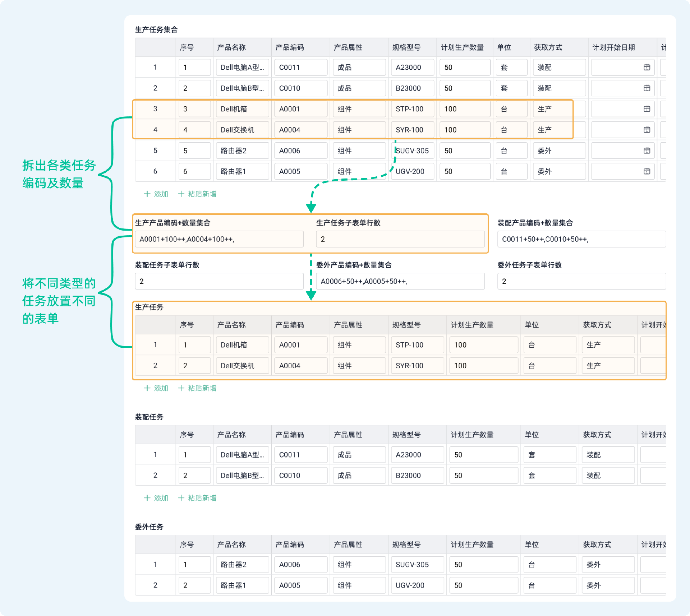Click 粘贴新增 plus under 生产任务集合 table
690x616 pixels.
pos(197,194)
